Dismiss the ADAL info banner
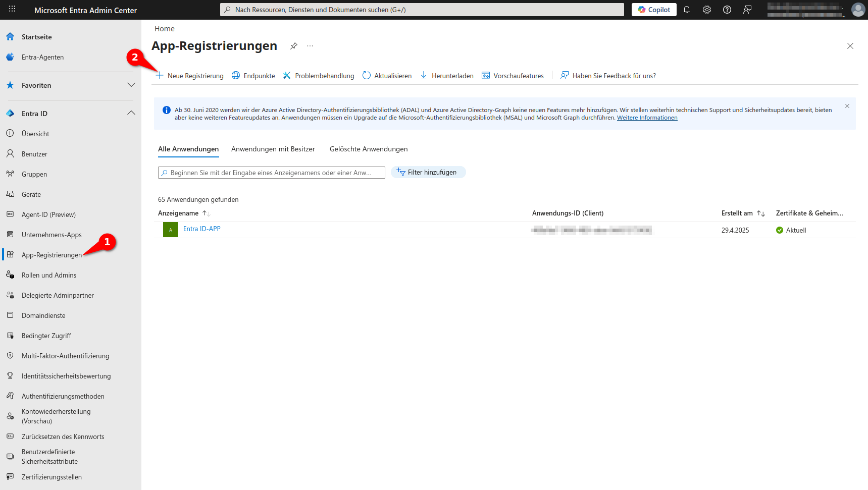This screenshot has width=868, height=490. pos(847,106)
